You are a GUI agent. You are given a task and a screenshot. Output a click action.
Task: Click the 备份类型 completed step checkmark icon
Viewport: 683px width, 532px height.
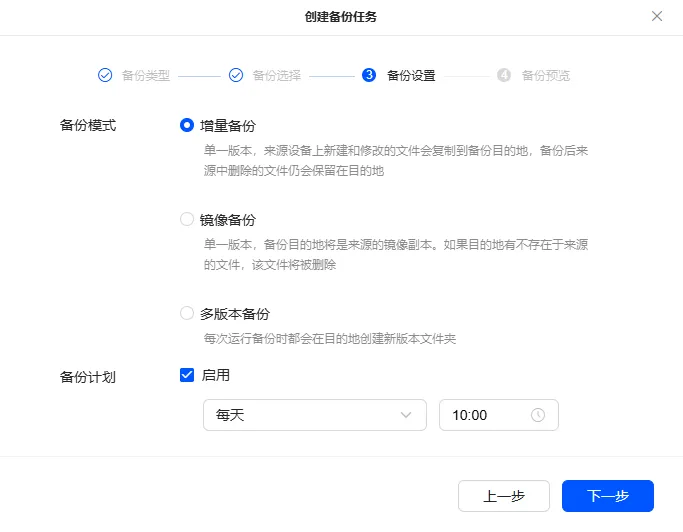(105, 75)
